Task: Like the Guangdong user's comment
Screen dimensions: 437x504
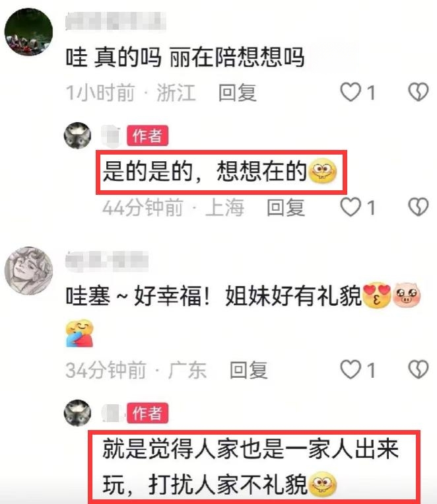Action: (x=351, y=369)
